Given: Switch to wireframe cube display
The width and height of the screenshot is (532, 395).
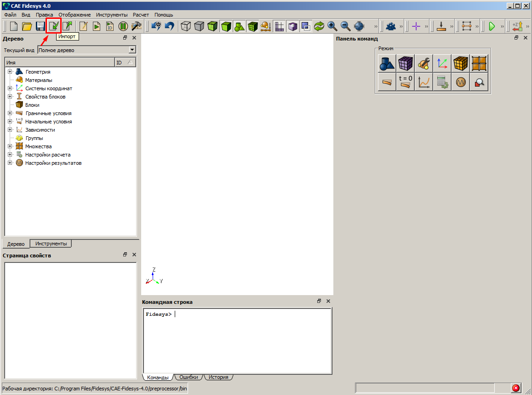Looking at the screenshot, I should pyautogui.click(x=186, y=26).
